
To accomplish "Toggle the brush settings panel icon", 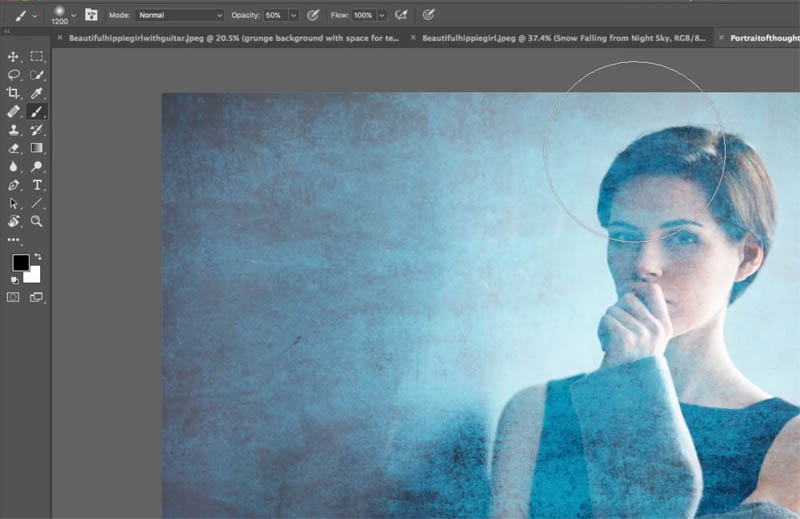I will click(91, 15).
